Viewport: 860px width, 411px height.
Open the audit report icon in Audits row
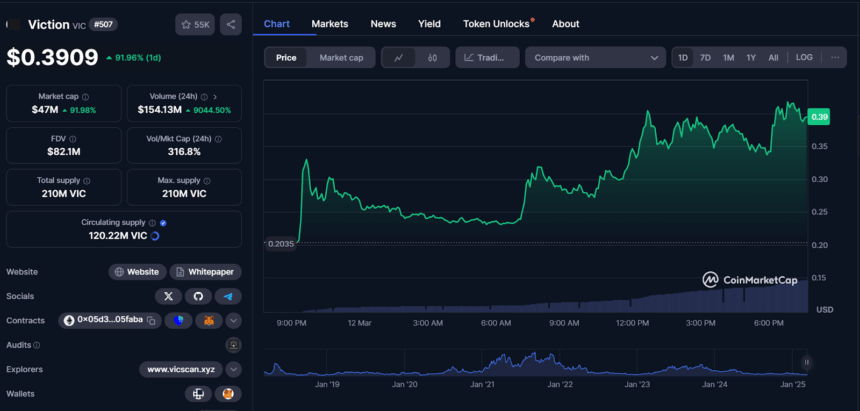tap(234, 345)
